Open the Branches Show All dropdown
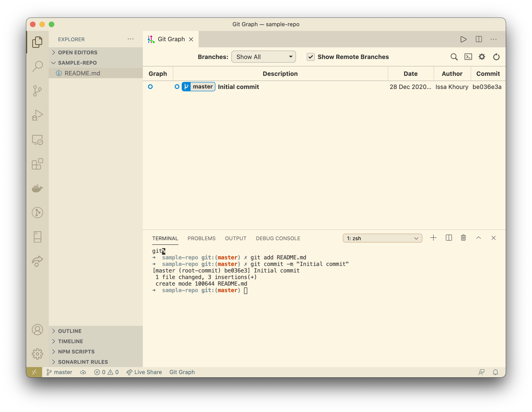Image resolution: width=532 pixels, height=412 pixels. click(264, 57)
